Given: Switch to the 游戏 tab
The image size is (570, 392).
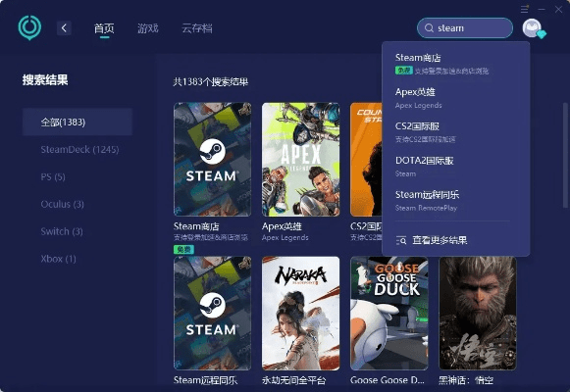Looking at the screenshot, I should coord(147,28).
